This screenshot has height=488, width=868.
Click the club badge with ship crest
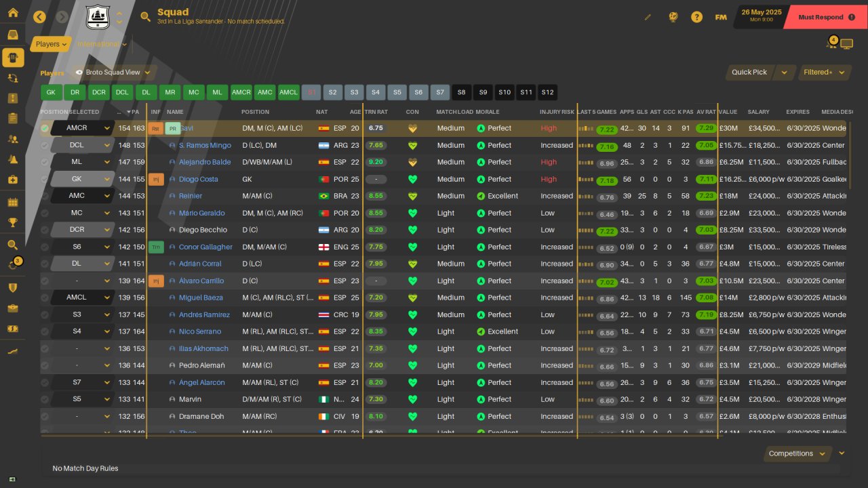98,17
